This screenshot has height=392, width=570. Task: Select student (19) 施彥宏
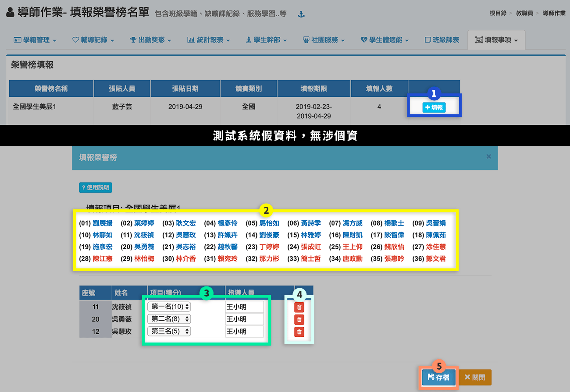[103, 247]
